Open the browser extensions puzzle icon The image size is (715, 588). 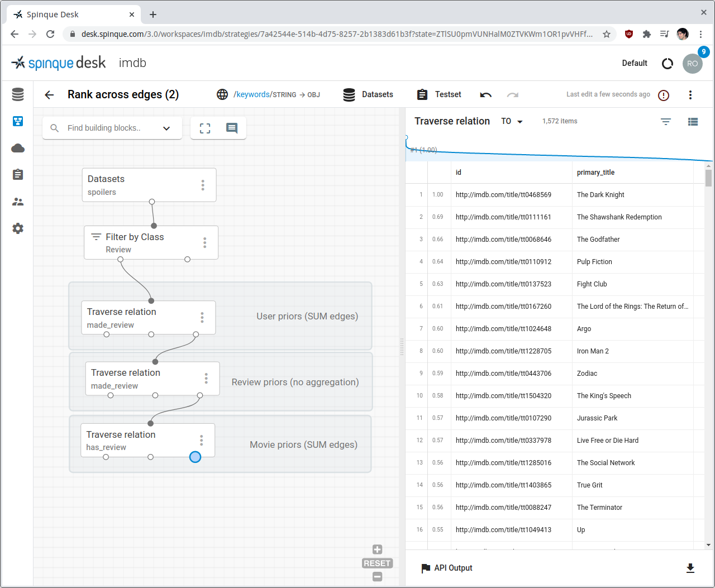647,34
